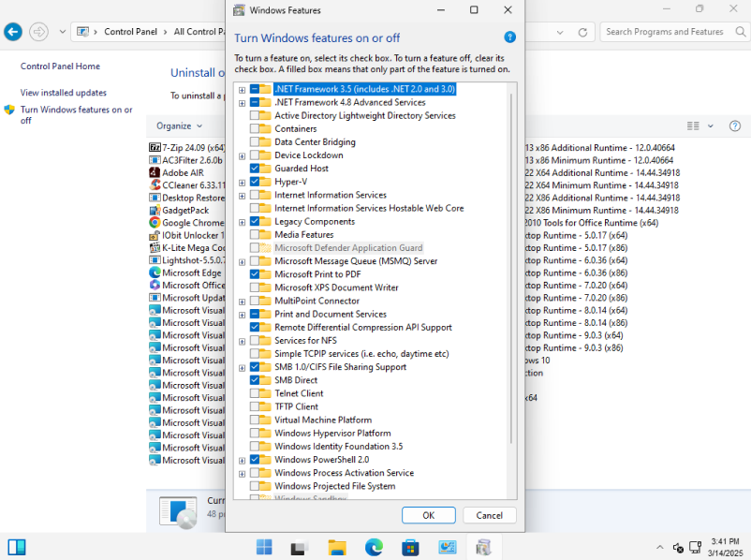Select the GadgetPack program icon
The image size is (751, 560).
coord(155,210)
